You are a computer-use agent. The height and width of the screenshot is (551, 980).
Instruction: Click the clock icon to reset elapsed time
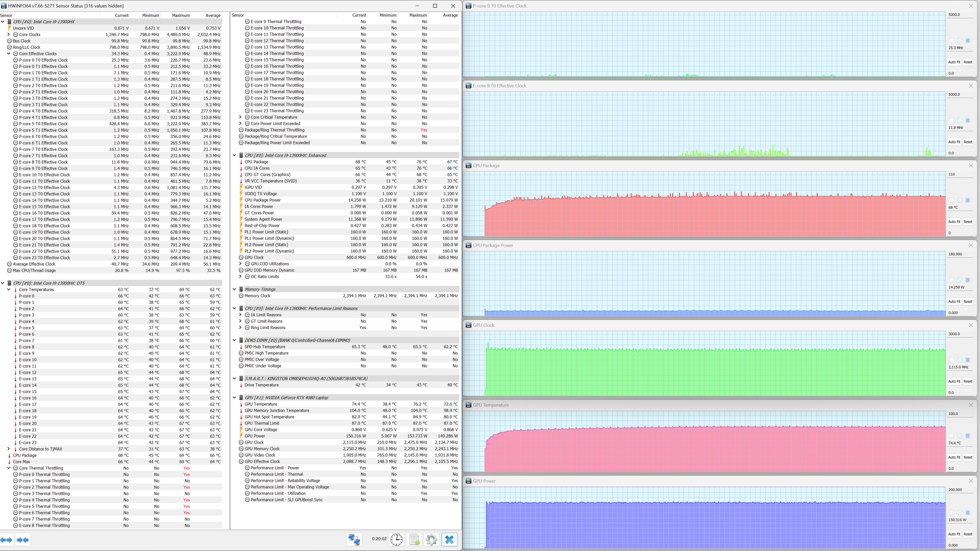(397, 539)
